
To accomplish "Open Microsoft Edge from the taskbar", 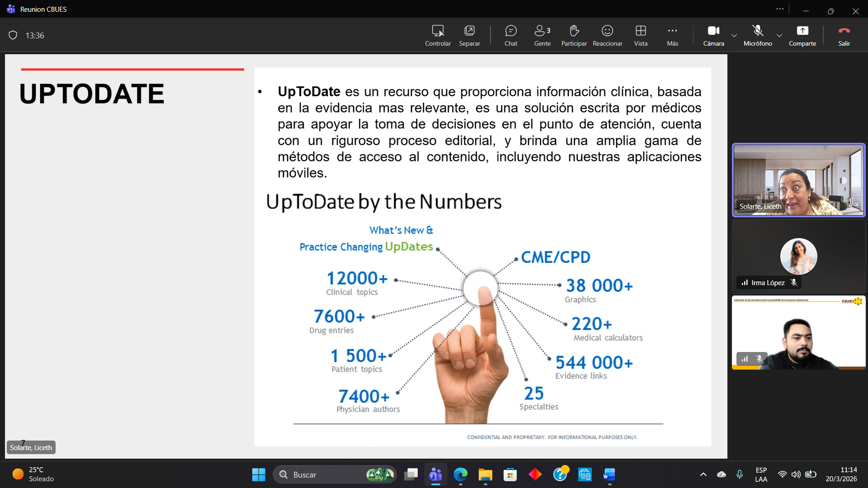I will click(460, 474).
